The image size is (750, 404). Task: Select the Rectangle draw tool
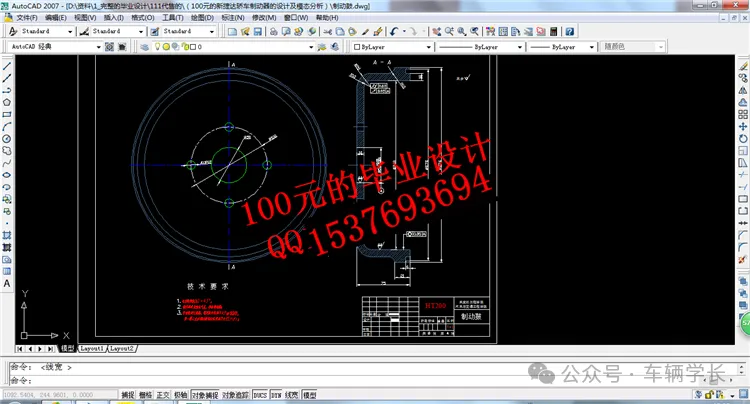click(x=7, y=114)
